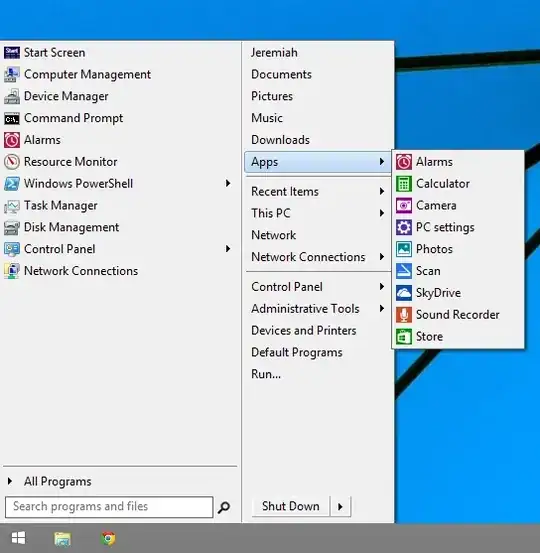Open the Resource Monitor icon
This screenshot has height=553, width=540.
(12, 162)
